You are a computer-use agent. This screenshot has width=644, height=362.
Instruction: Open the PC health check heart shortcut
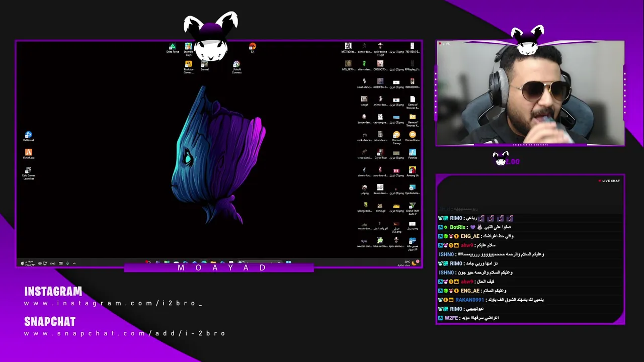(x=413, y=243)
